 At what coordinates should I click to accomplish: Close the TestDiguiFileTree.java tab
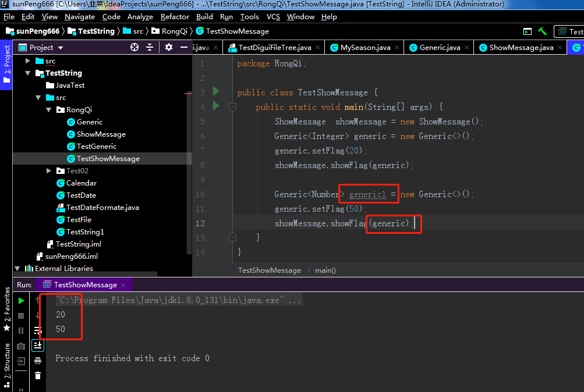coord(318,48)
